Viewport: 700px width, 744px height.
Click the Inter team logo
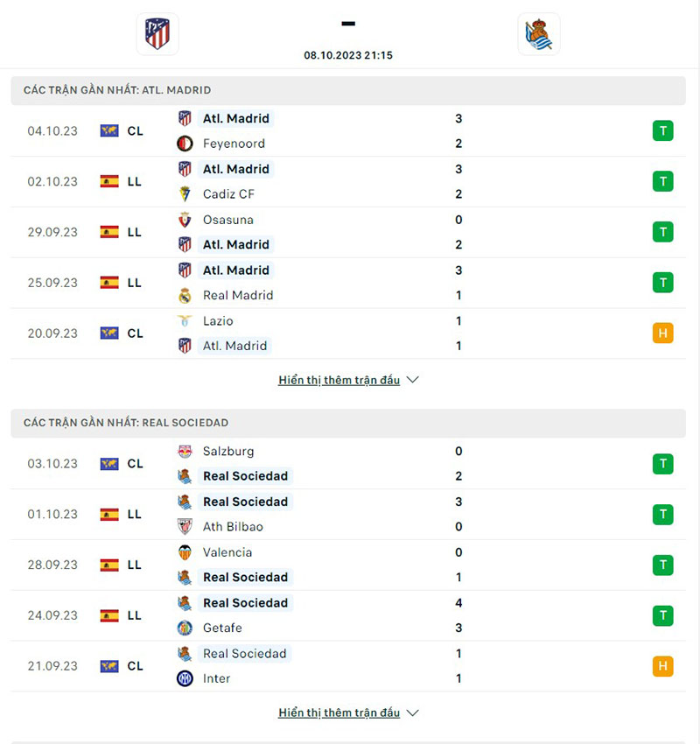pyautogui.click(x=185, y=678)
